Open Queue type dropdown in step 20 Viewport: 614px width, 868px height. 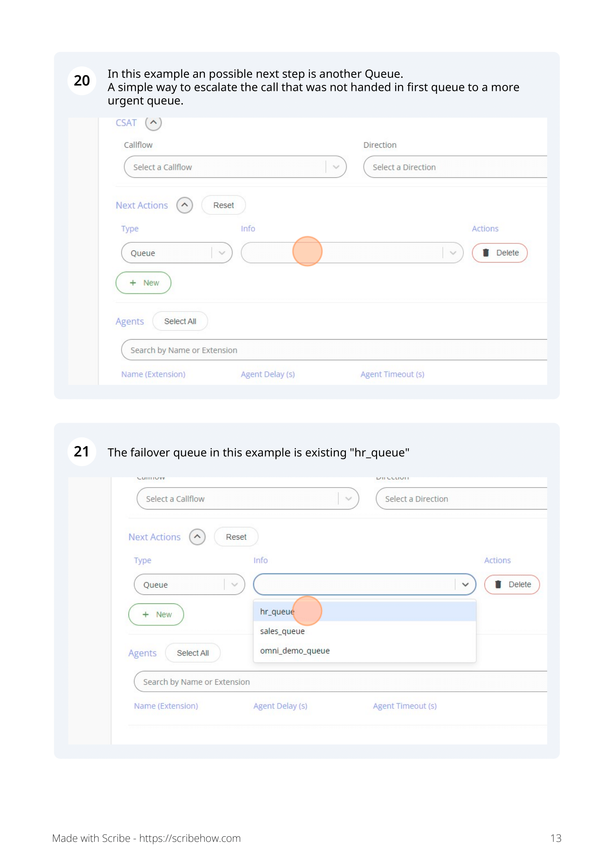coord(177,253)
